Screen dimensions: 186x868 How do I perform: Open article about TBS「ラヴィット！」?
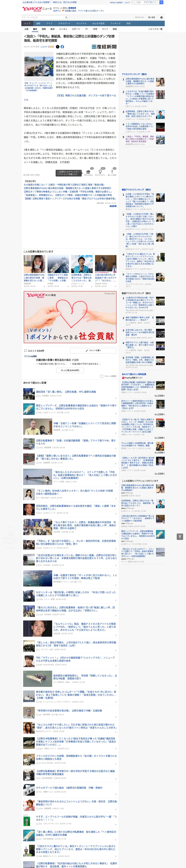click(x=75, y=659)
